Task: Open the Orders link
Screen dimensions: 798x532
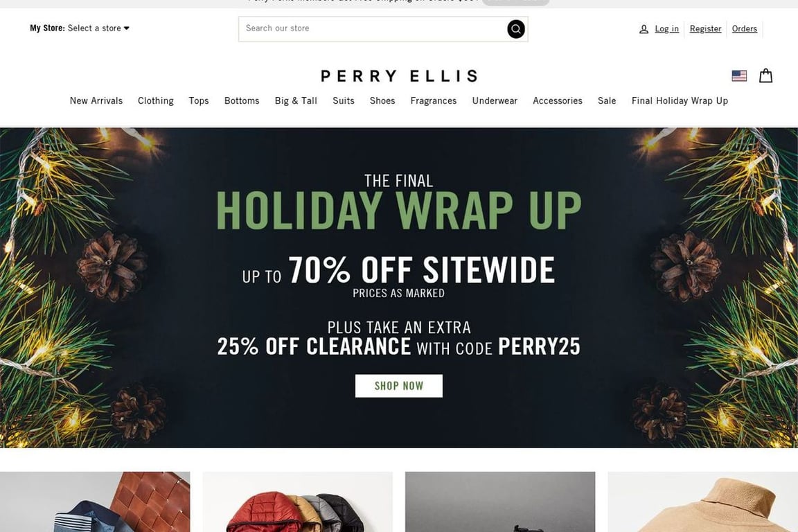Action: [x=745, y=28]
